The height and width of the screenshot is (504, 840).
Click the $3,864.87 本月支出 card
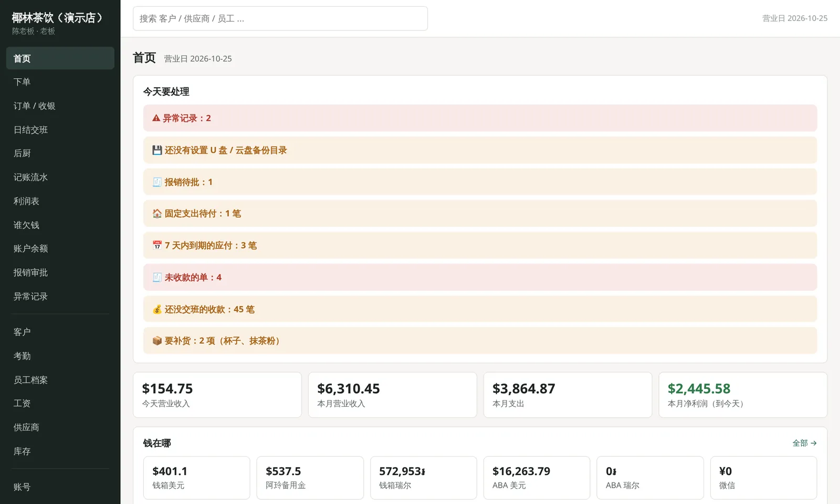(568, 395)
